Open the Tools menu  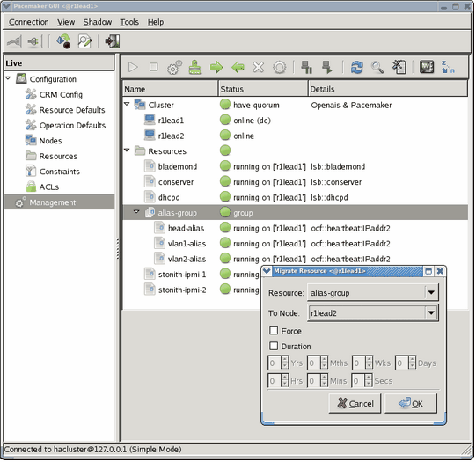tap(129, 22)
